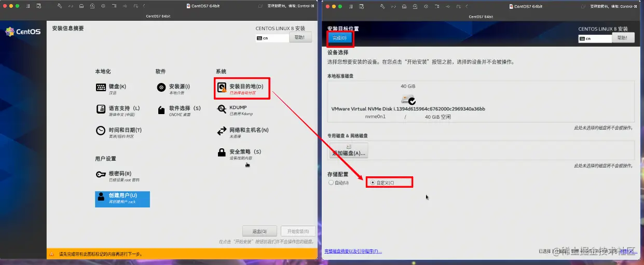Screen dimensions: 644x265
Task: Click hard disk icon in left VMware toolbar
Action: point(81,6)
